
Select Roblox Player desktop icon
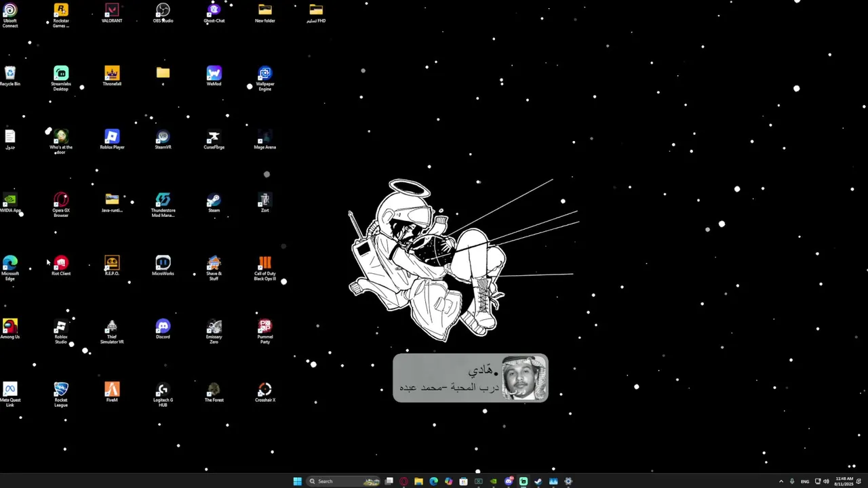pyautogui.click(x=112, y=140)
